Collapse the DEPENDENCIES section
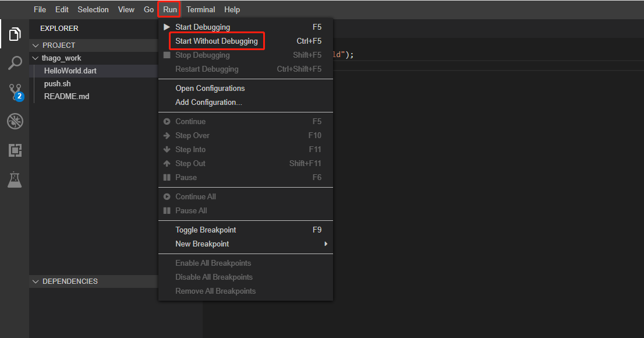The image size is (644, 338). tap(36, 281)
